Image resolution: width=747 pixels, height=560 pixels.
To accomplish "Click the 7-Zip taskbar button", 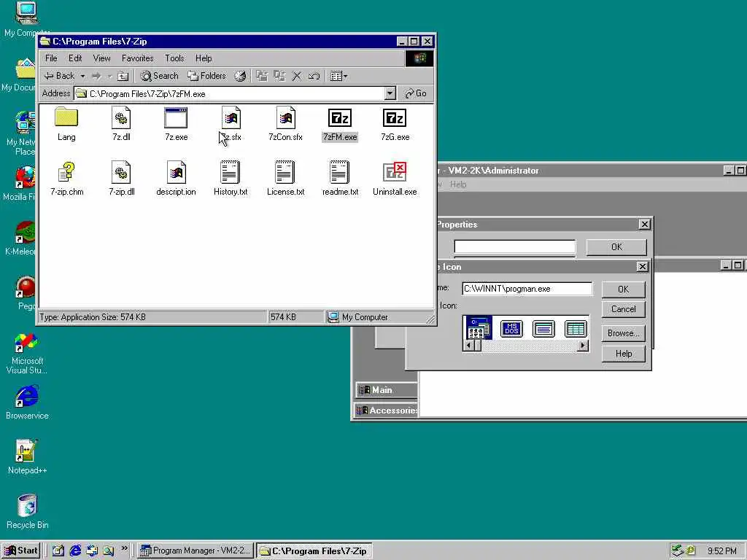I will pyautogui.click(x=314, y=551).
